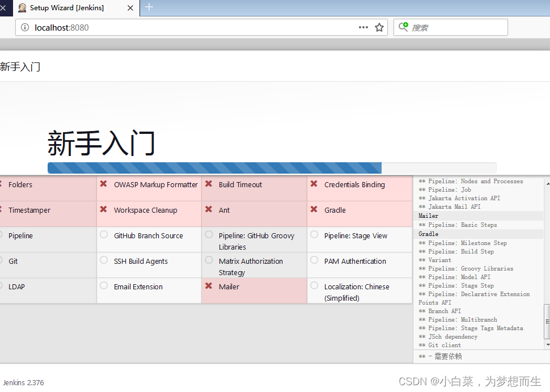Click the JSch dependency log line

pos(448,336)
